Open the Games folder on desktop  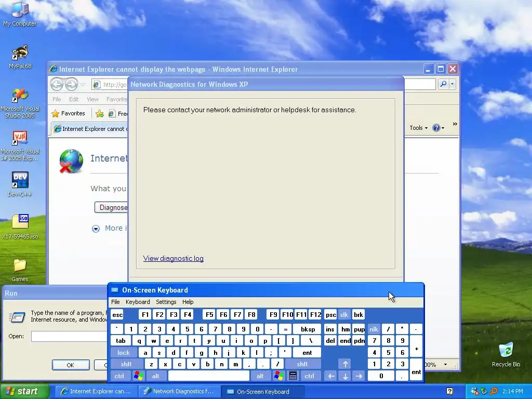point(20,270)
